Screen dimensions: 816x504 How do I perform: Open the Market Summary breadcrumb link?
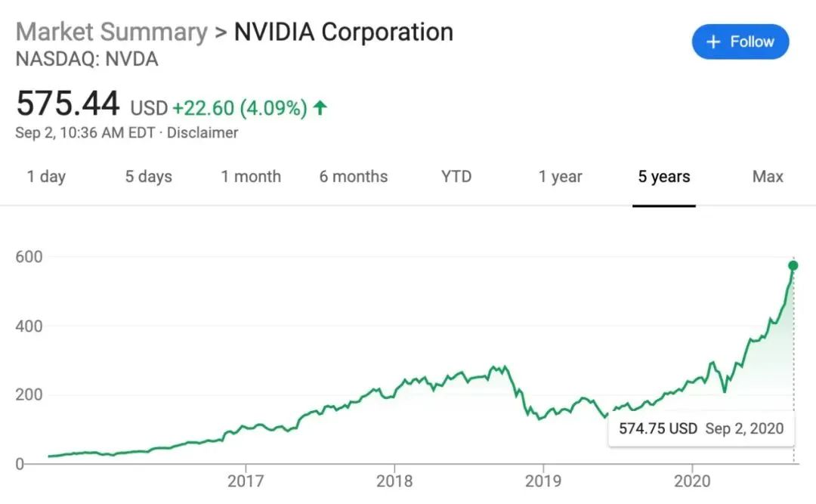tap(111, 32)
